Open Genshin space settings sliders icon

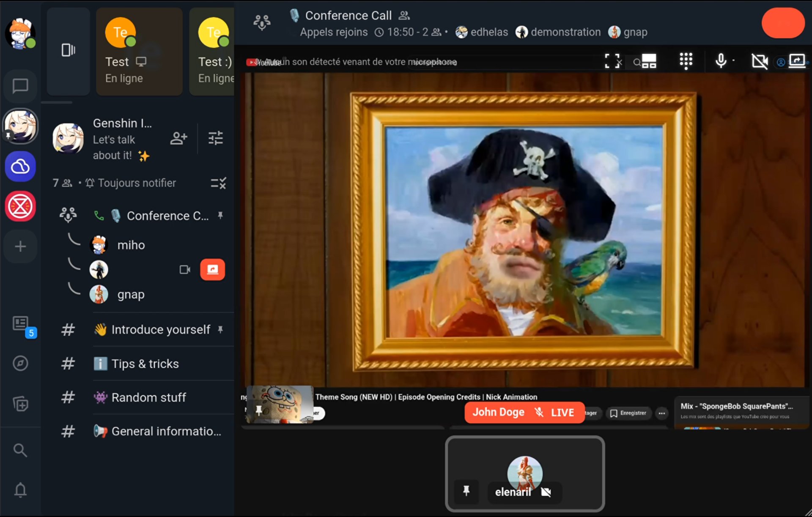[x=216, y=138]
